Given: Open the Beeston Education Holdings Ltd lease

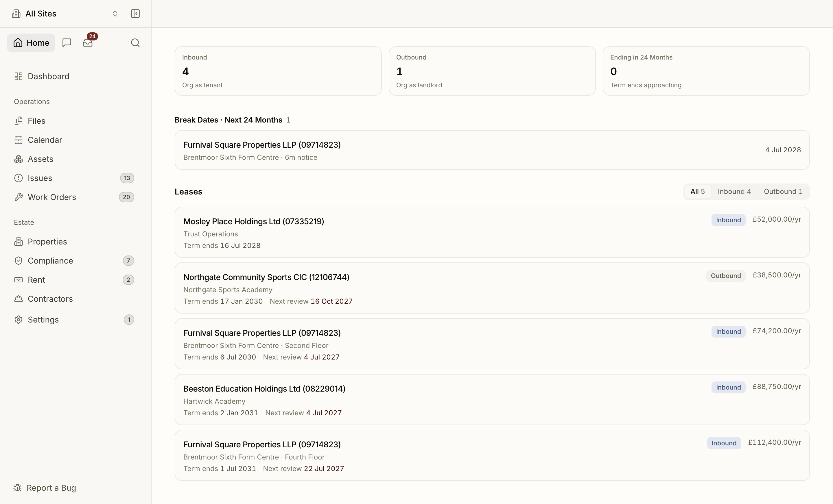Looking at the screenshot, I should point(492,400).
